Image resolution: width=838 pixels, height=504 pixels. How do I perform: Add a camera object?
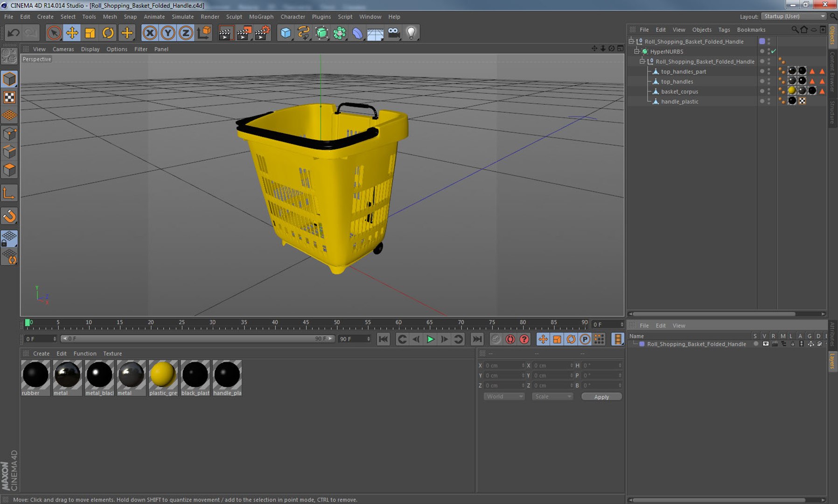pyautogui.click(x=393, y=33)
